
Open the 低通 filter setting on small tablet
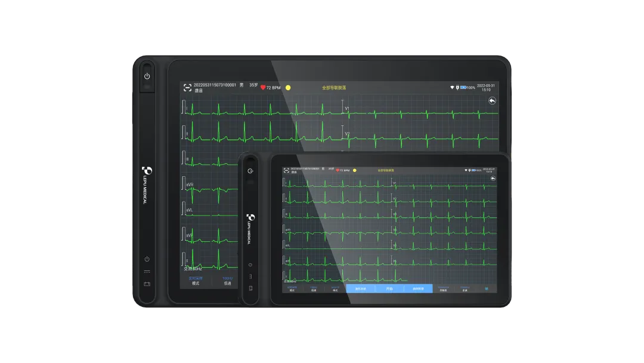(314, 289)
